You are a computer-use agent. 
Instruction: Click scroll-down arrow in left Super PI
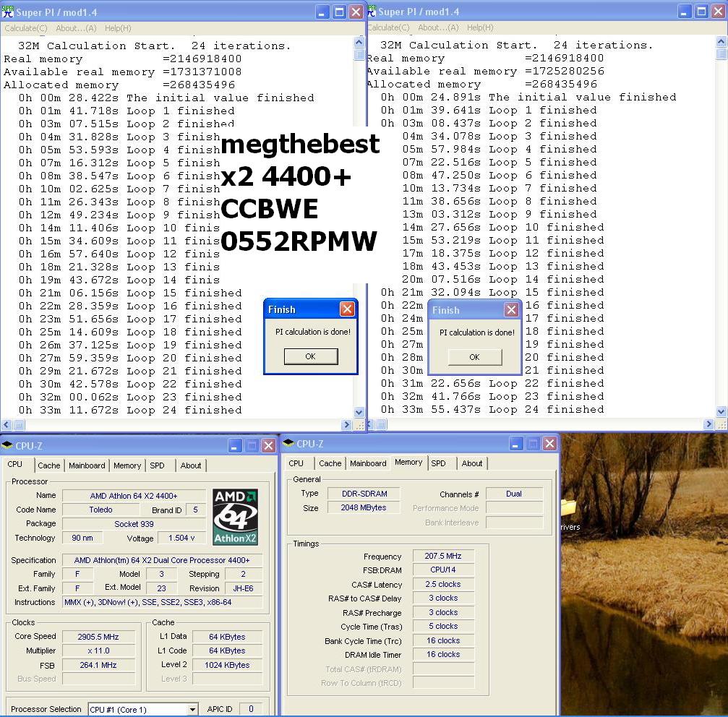[x=359, y=412]
